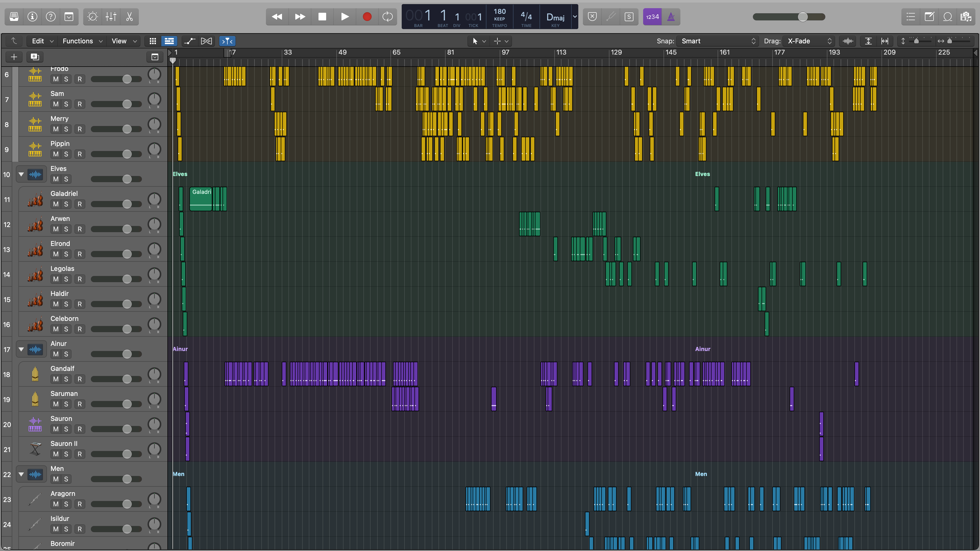Image resolution: width=980 pixels, height=551 pixels.
Task: Select the Galadri region on Galadriel track
Action: click(x=201, y=199)
